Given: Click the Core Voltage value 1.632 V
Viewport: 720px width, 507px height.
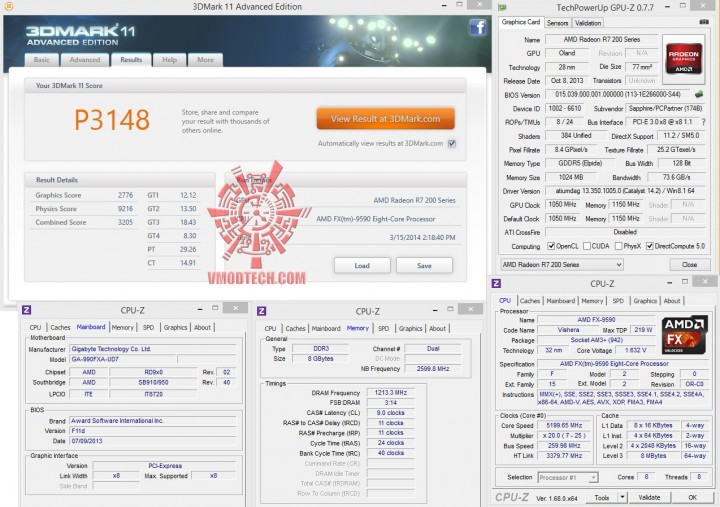Looking at the screenshot, I should tap(636, 350).
